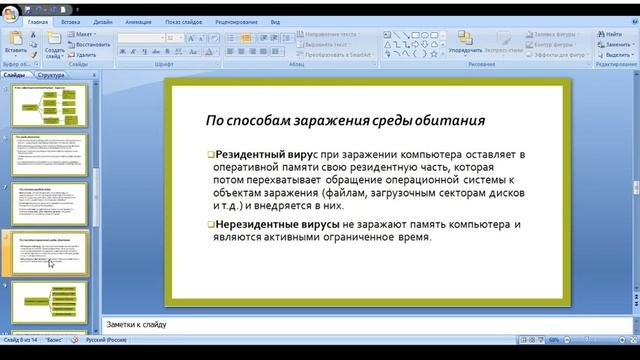The height and width of the screenshot is (360, 640).
Task: Toggle strikethrough (abc) formatting
Action: pyautogui.click(x=156, y=52)
